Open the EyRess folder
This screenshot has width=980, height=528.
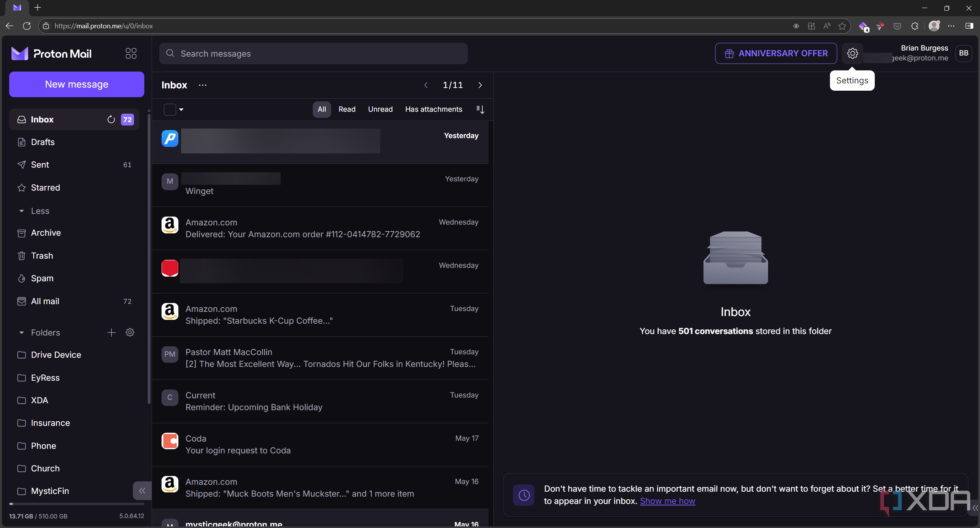[x=74, y=378]
